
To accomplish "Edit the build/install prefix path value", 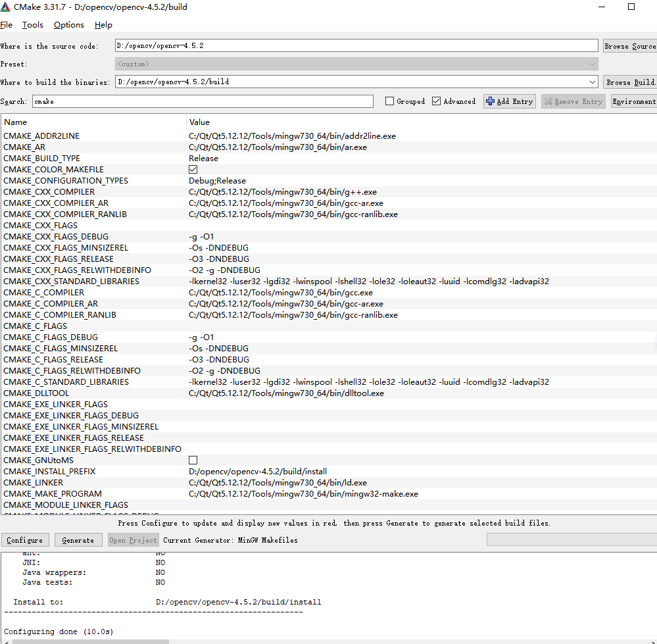I will click(x=258, y=472).
